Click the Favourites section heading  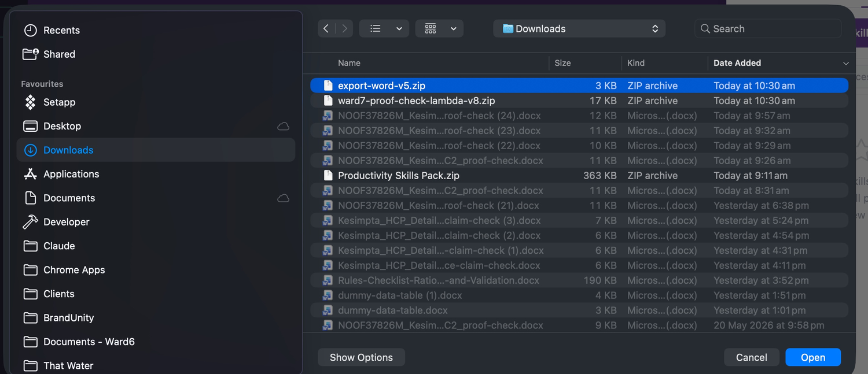click(x=42, y=84)
